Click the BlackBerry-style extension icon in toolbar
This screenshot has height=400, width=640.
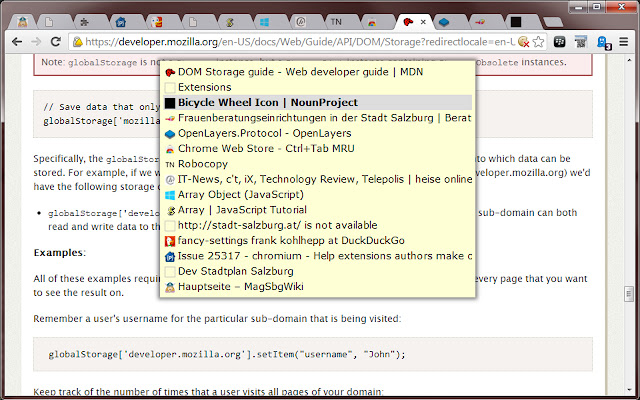pos(560,42)
